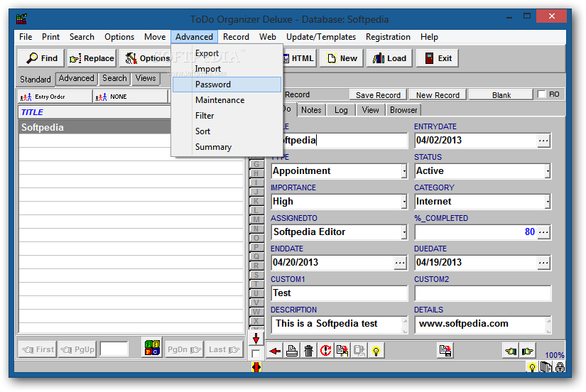Screen dimensions: 586x392
Task: Select Summary in the Advanced menu
Action: pyautogui.click(x=227, y=147)
